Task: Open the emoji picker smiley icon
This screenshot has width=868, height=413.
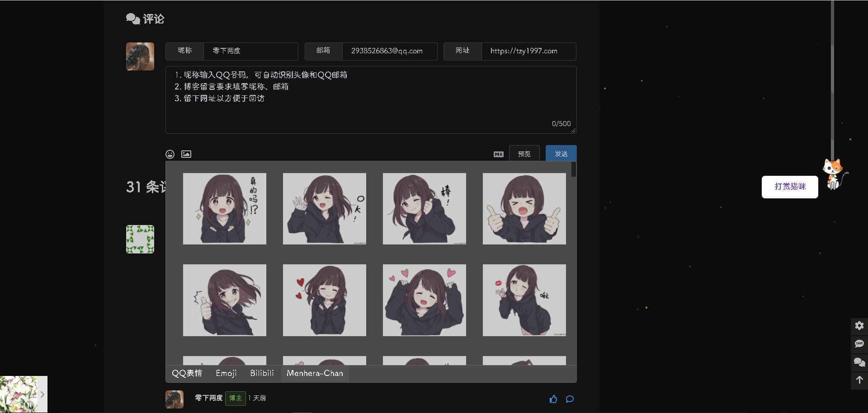Action: pos(170,154)
